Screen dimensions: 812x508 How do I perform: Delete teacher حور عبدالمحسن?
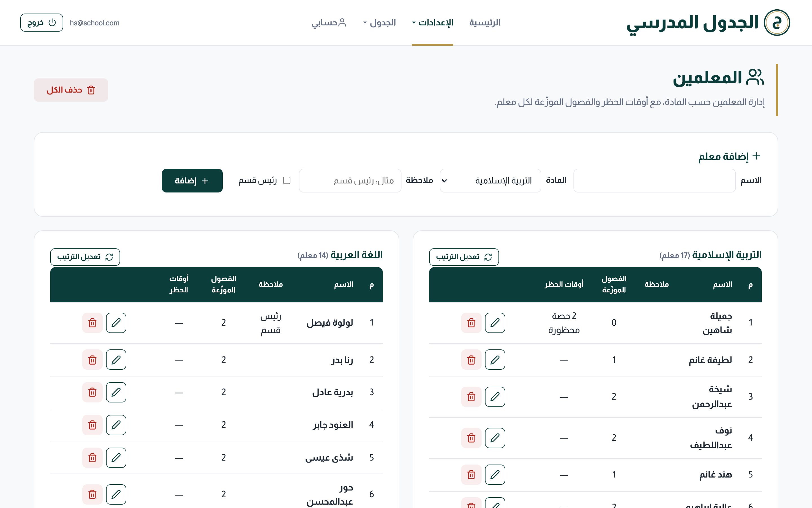pyautogui.click(x=92, y=494)
